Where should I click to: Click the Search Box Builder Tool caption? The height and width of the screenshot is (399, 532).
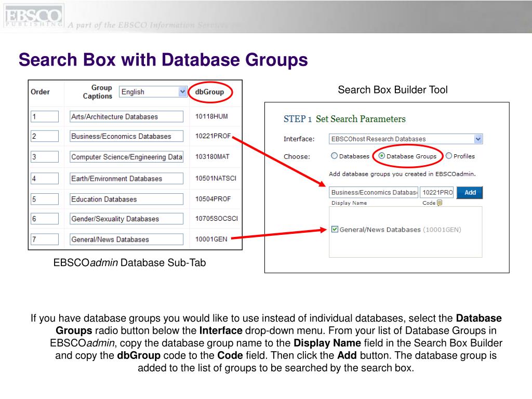coord(393,89)
